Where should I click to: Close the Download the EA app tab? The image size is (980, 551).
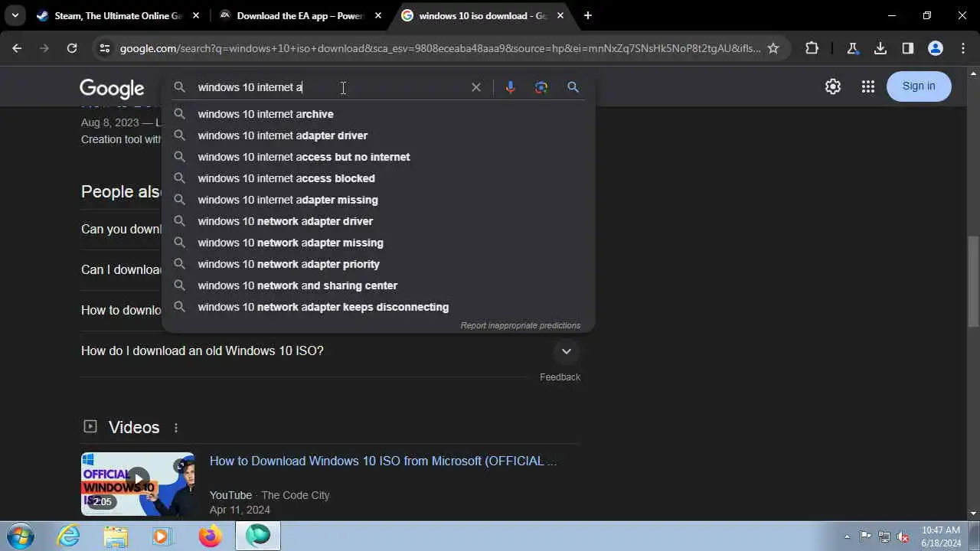click(378, 15)
